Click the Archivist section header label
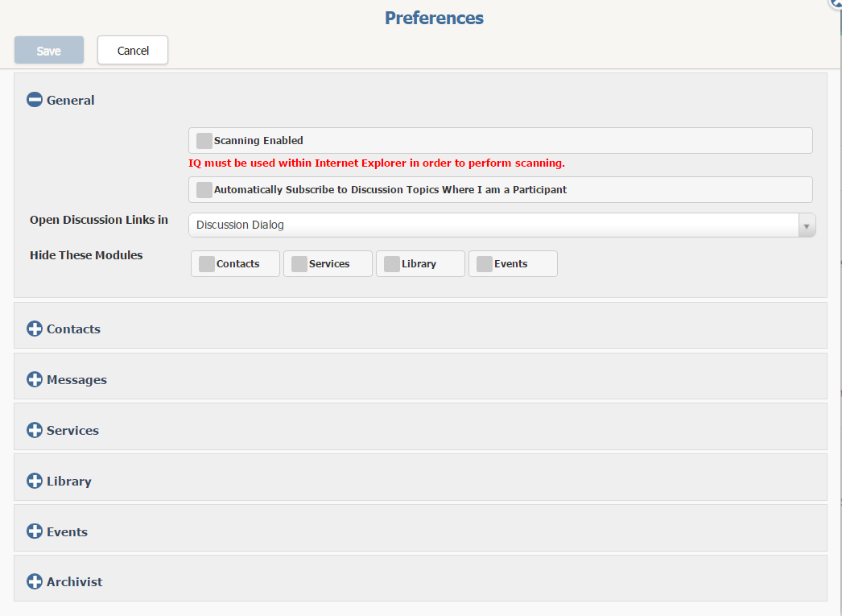The width and height of the screenshot is (842, 616). pos(74,581)
